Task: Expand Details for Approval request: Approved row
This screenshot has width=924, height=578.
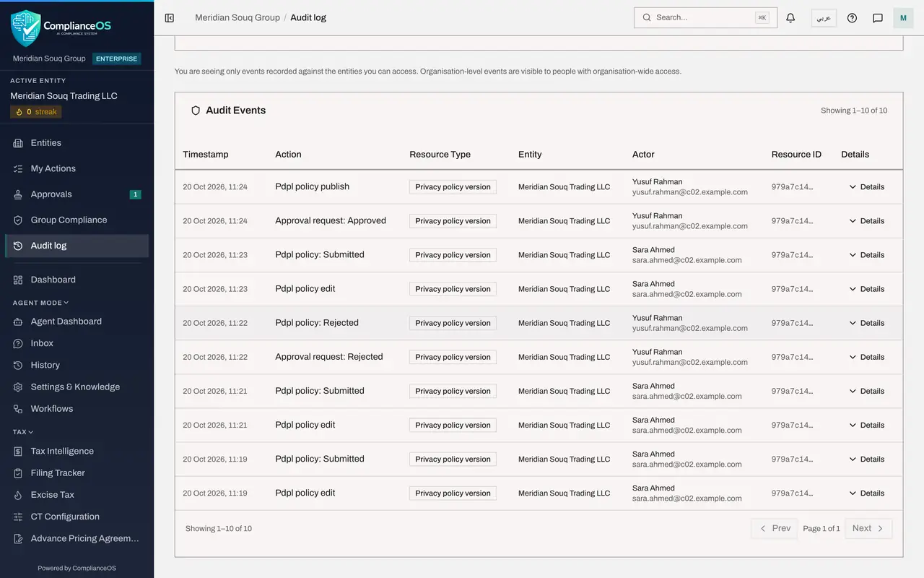Action: click(x=867, y=221)
